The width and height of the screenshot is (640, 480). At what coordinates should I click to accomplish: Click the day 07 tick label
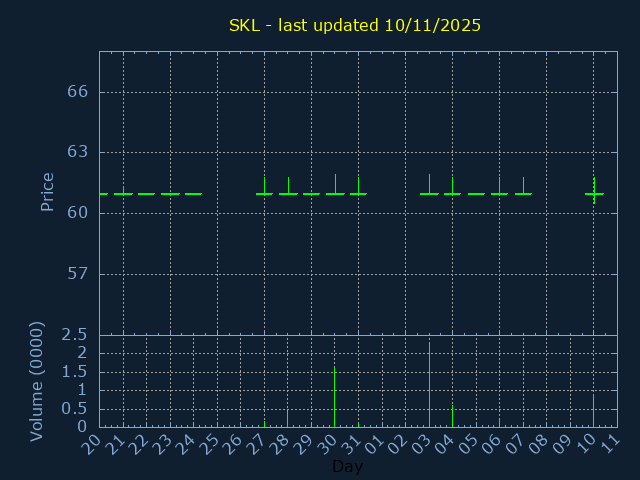point(516,444)
